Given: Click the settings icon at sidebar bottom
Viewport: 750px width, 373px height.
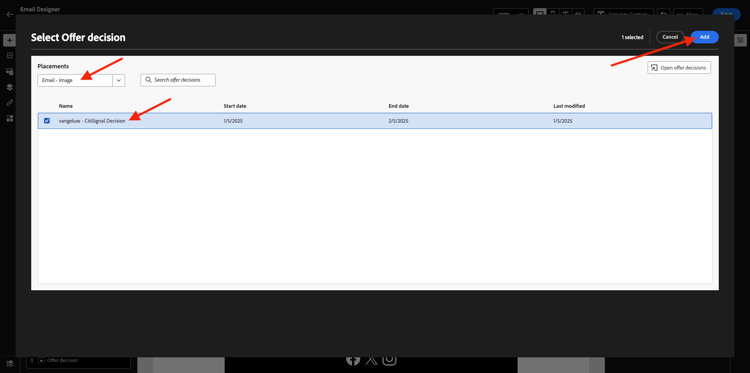Looking at the screenshot, I should tap(9, 363).
